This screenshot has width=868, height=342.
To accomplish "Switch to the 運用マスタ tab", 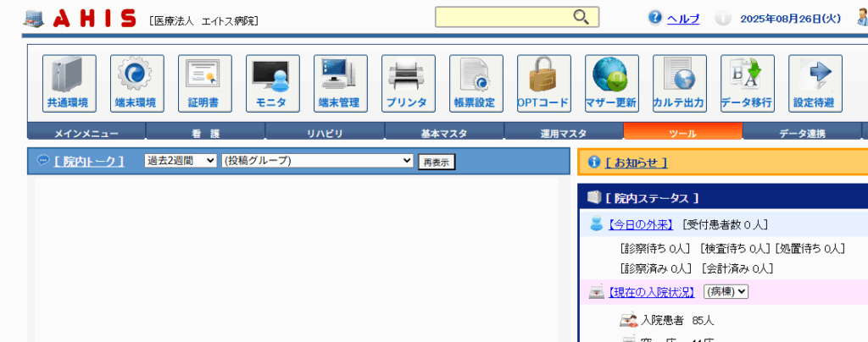I will click(564, 133).
